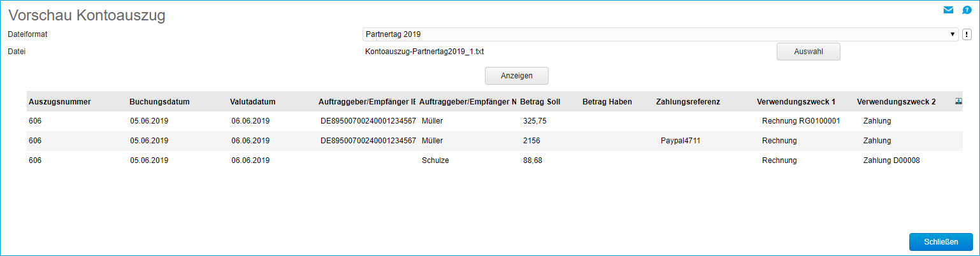The width and height of the screenshot is (980, 256).
Task: Click the exclamation info button beside Dateiformat
Action: [x=967, y=34]
